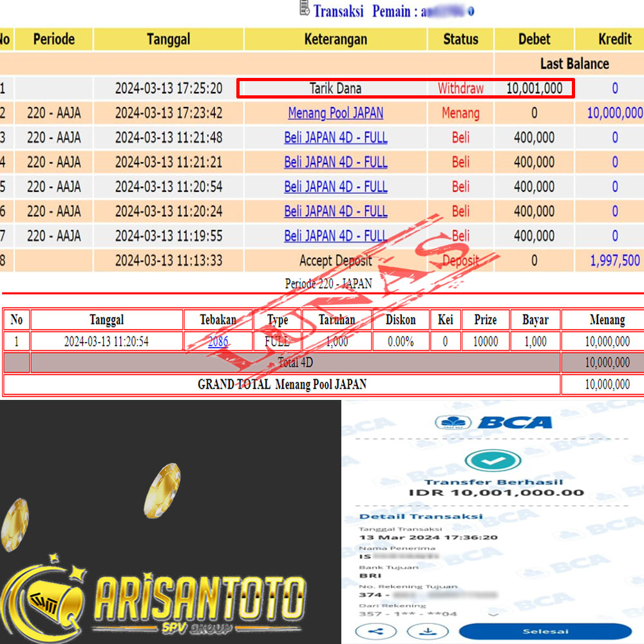Click Periode 220 - JAPAN caption
The width and height of the screenshot is (644, 644).
(x=328, y=283)
